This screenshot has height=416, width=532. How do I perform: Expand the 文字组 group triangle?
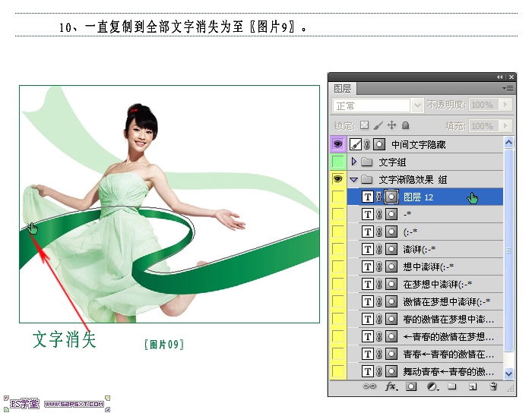(x=354, y=162)
